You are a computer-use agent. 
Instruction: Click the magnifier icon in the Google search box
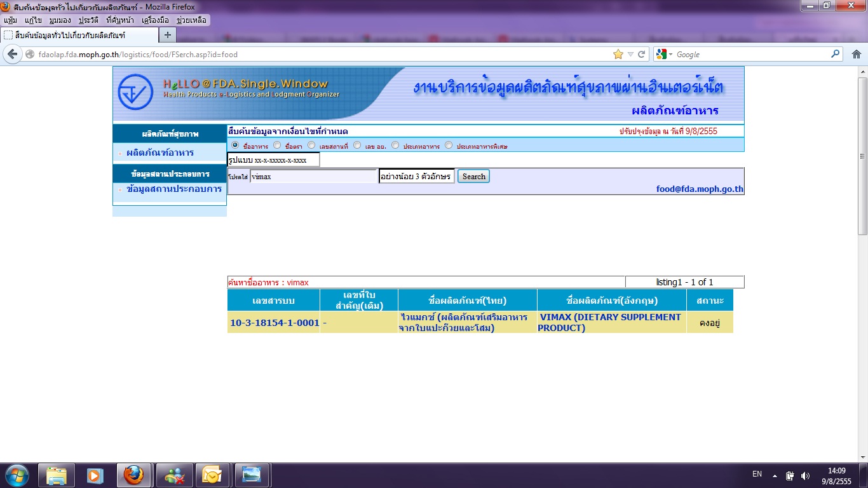point(836,55)
